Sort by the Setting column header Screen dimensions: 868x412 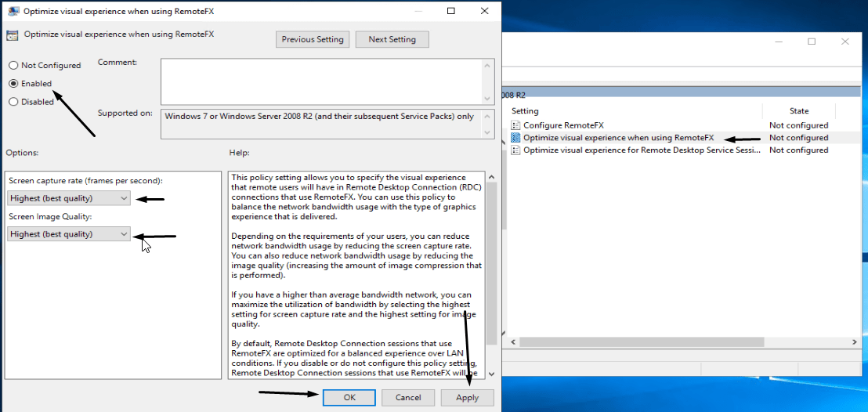[x=635, y=111]
